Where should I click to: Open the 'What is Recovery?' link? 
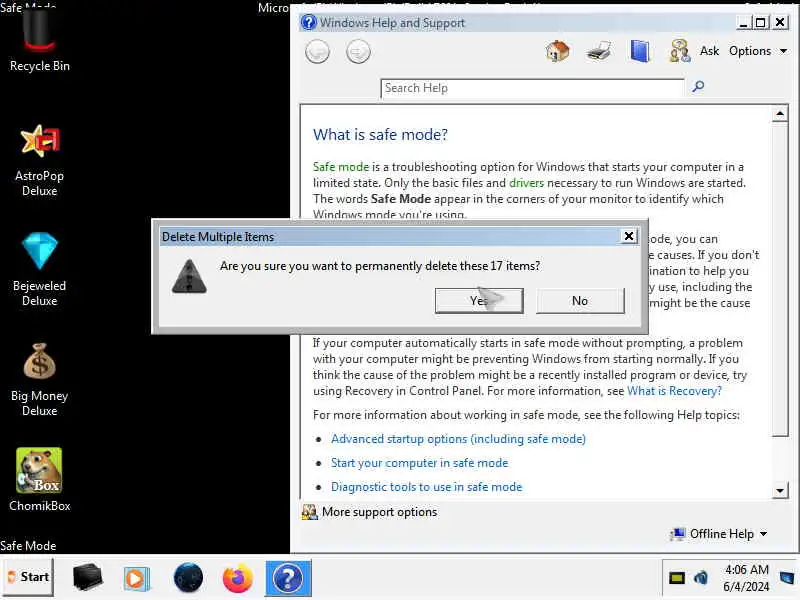[x=674, y=391]
